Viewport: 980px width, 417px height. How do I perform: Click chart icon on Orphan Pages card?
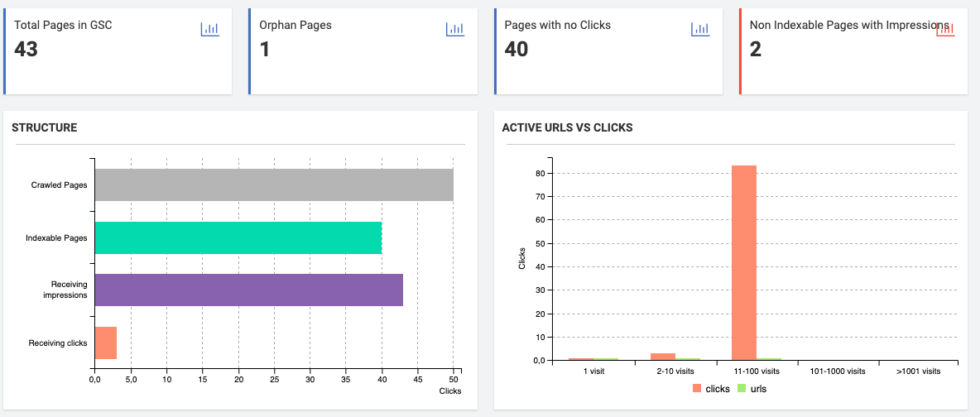454,30
